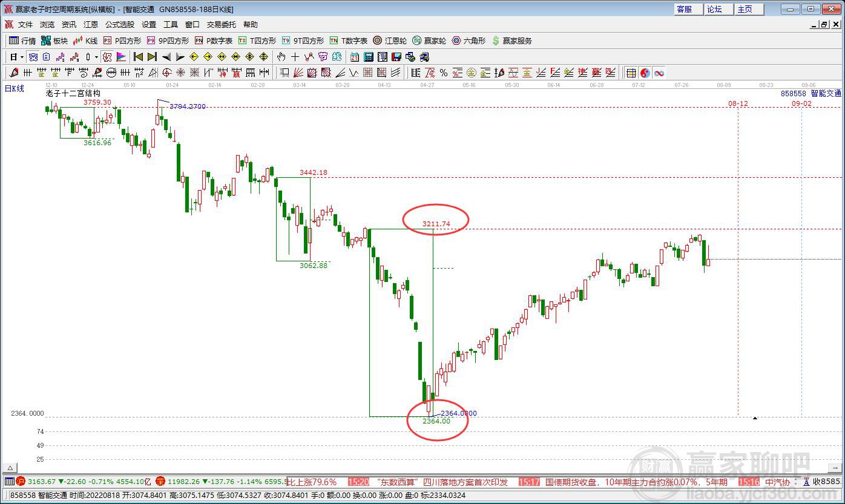
Task: Jump to first bar icon
Action: tap(137, 57)
